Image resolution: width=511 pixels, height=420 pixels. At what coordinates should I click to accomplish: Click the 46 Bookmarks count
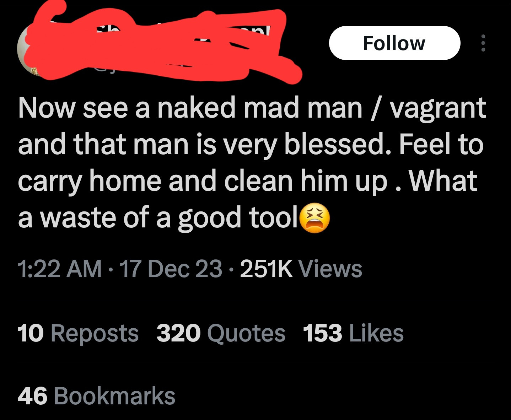(96, 396)
